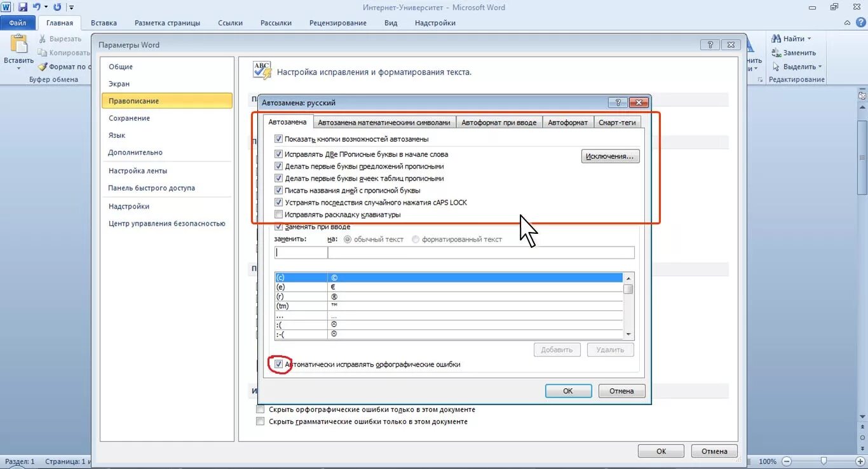Click into the заменить input field

point(301,252)
